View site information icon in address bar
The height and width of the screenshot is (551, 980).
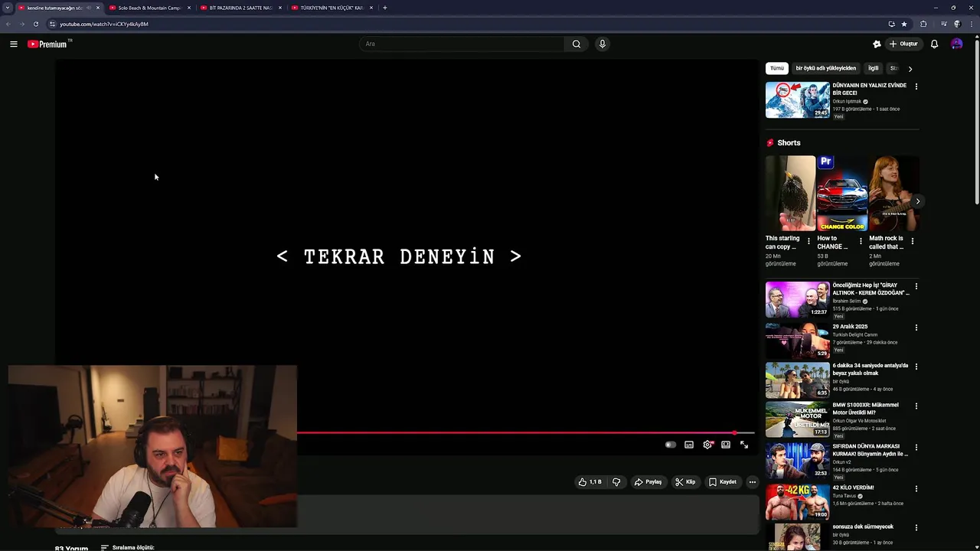coord(52,24)
